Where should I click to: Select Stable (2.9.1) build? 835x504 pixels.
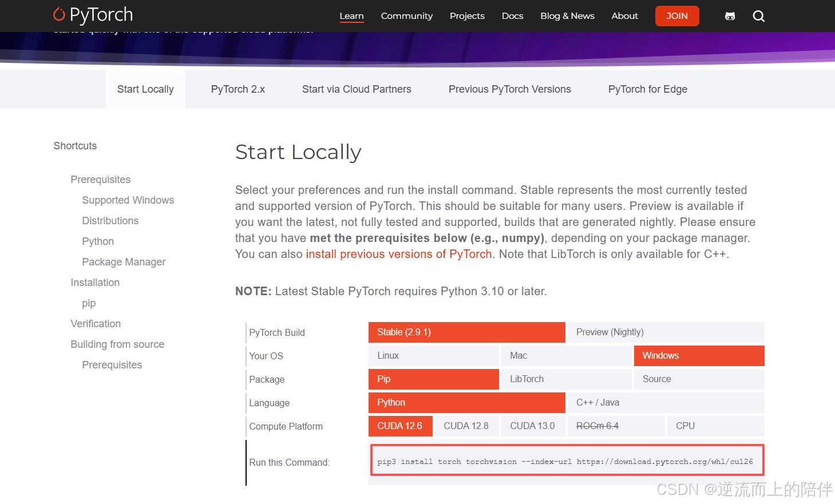pos(467,332)
